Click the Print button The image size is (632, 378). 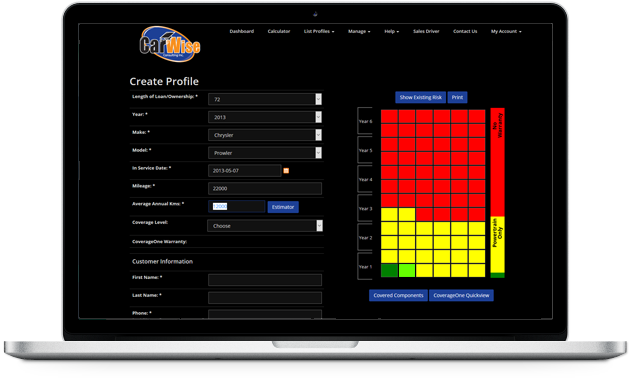457,97
